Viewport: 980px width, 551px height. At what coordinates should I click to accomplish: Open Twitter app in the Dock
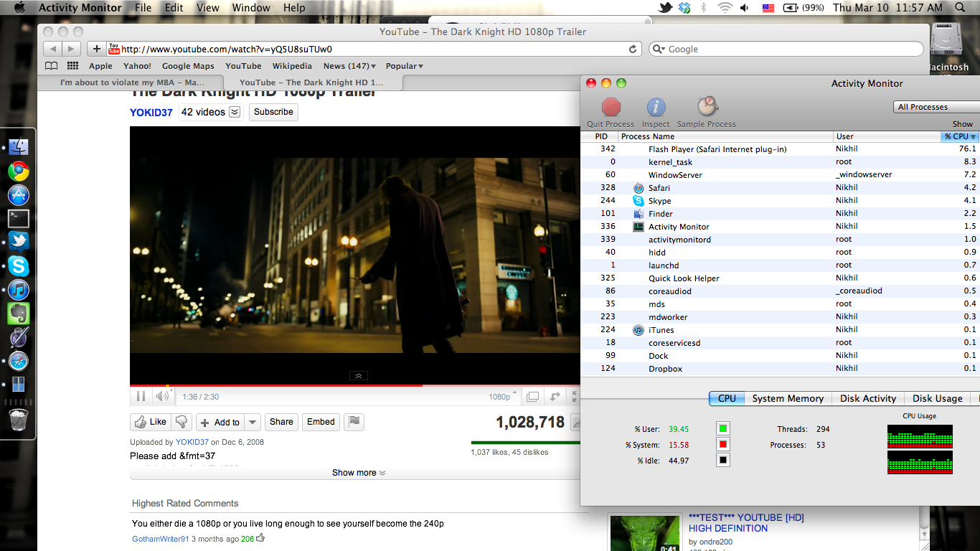tap(18, 242)
